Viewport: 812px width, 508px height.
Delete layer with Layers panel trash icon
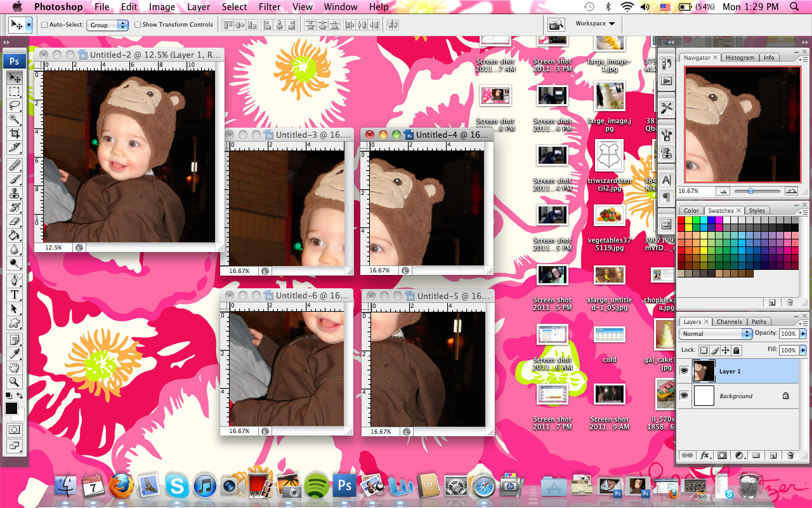(790, 455)
